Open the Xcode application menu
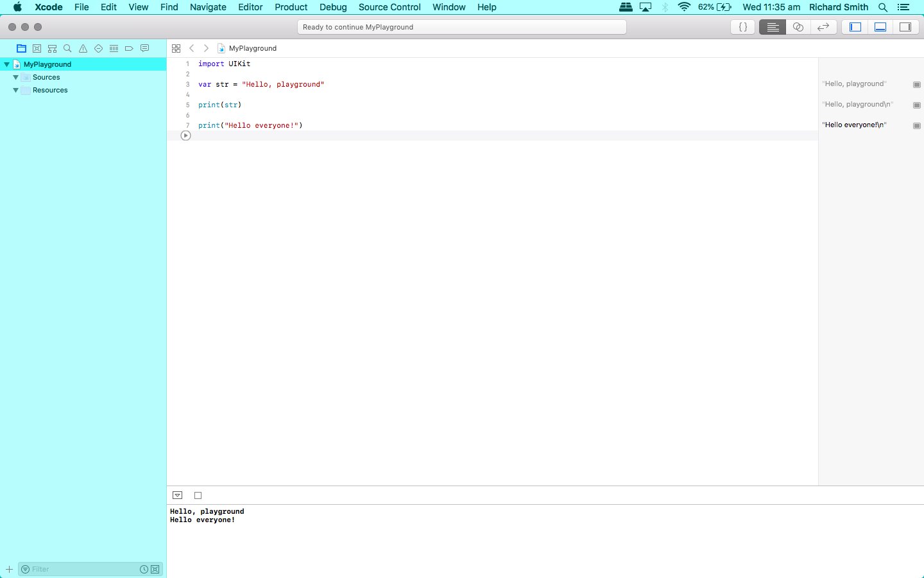This screenshot has height=578, width=924. point(49,7)
